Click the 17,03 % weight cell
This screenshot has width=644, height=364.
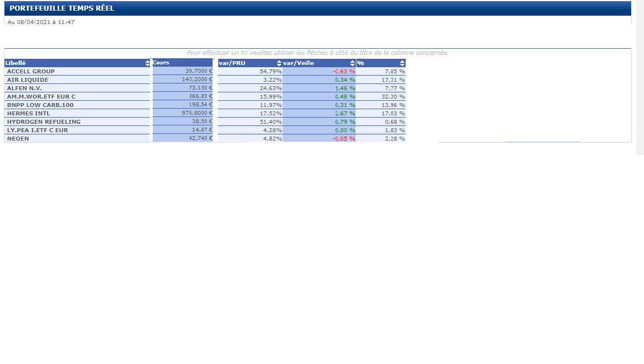click(380, 113)
